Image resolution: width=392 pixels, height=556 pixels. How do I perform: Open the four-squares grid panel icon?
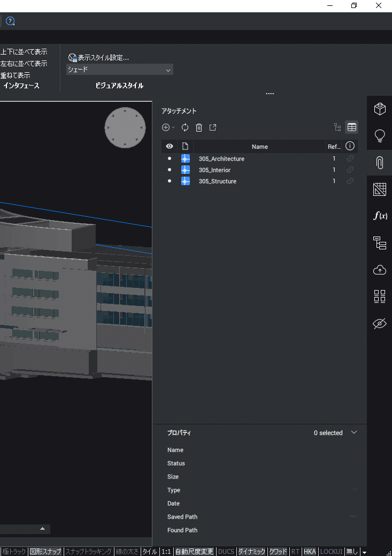coord(380,296)
